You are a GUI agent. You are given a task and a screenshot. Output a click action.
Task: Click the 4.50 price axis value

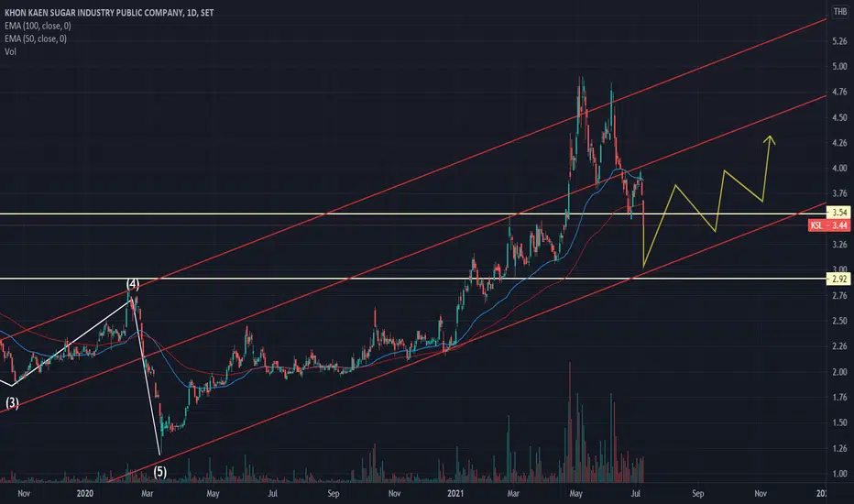pyautogui.click(x=839, y=117)
